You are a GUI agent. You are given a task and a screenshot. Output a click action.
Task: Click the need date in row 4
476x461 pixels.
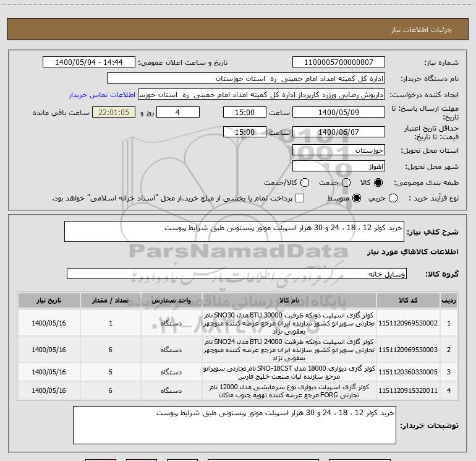(x=49, y=390)
